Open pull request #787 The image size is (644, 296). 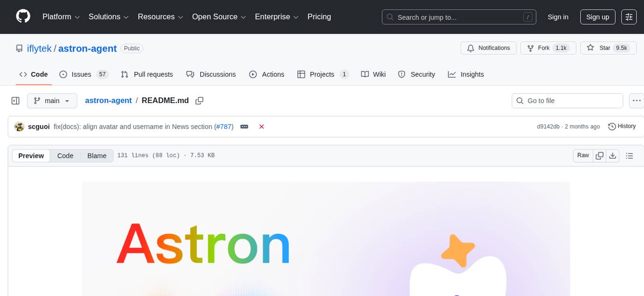(224, 126)
